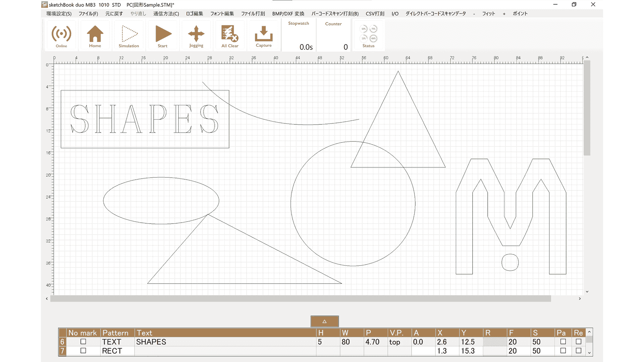The image size is (644, 362).
Task: Click the フィット fit view item
Action: coord(488,14)
